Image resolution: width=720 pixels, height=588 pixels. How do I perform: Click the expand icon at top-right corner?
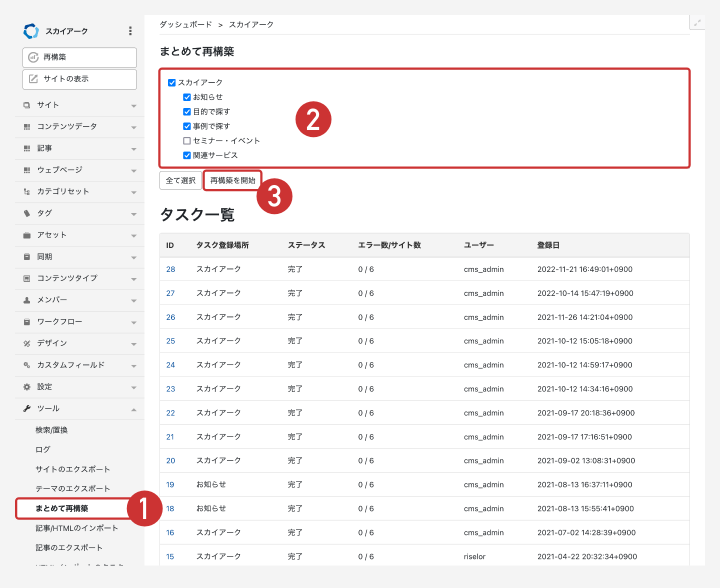tap(697, 22)
